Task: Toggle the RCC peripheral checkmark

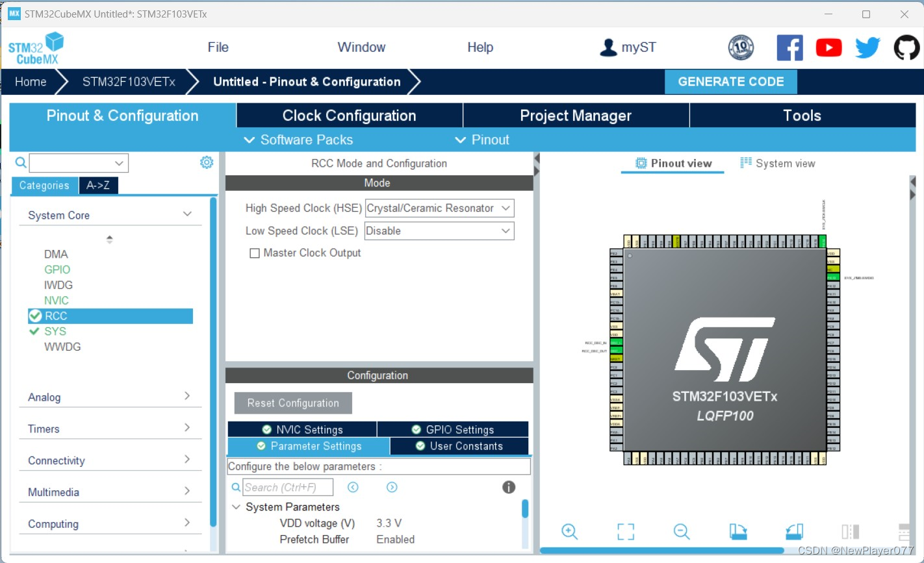Action: 35,316
